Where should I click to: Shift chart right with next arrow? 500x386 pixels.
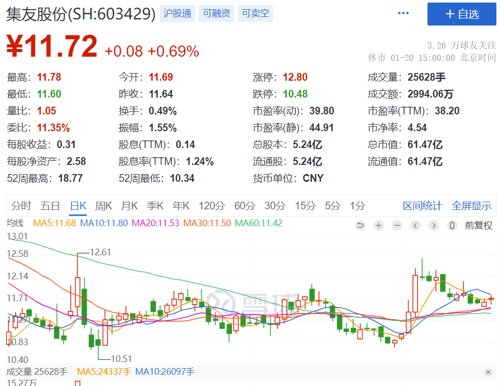point(434,226)
